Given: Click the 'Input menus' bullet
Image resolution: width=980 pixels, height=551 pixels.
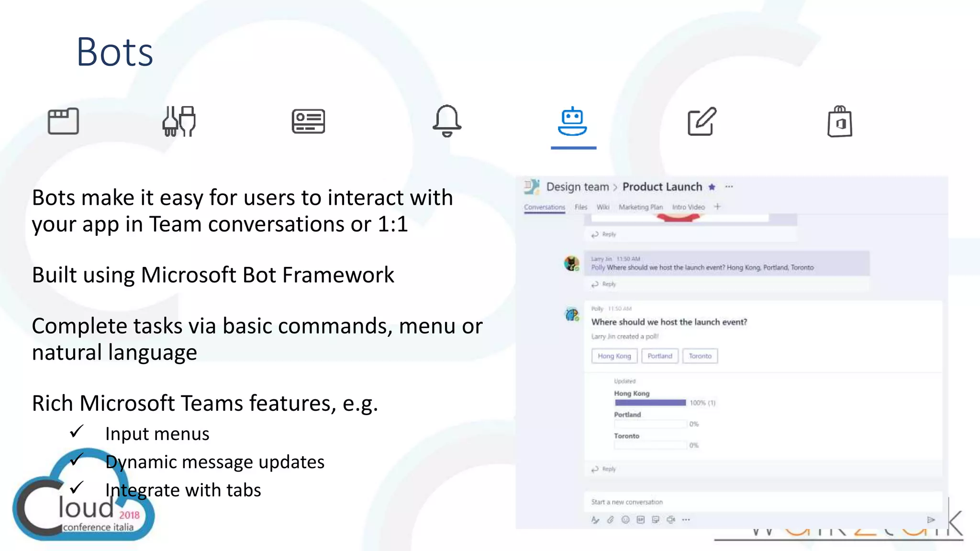Looking at the screenshot, I should point(157,434).
